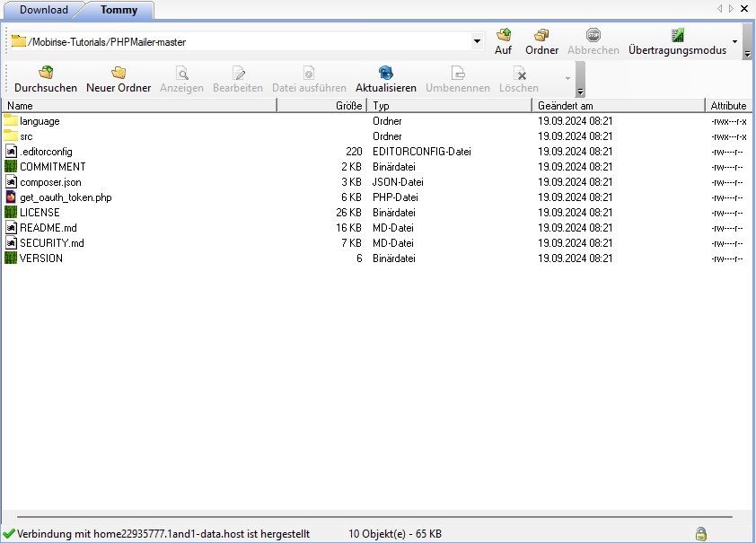Screen dimensions: 756x543
Task: Sort by the Geändert am column header
Action: (618, 106)
